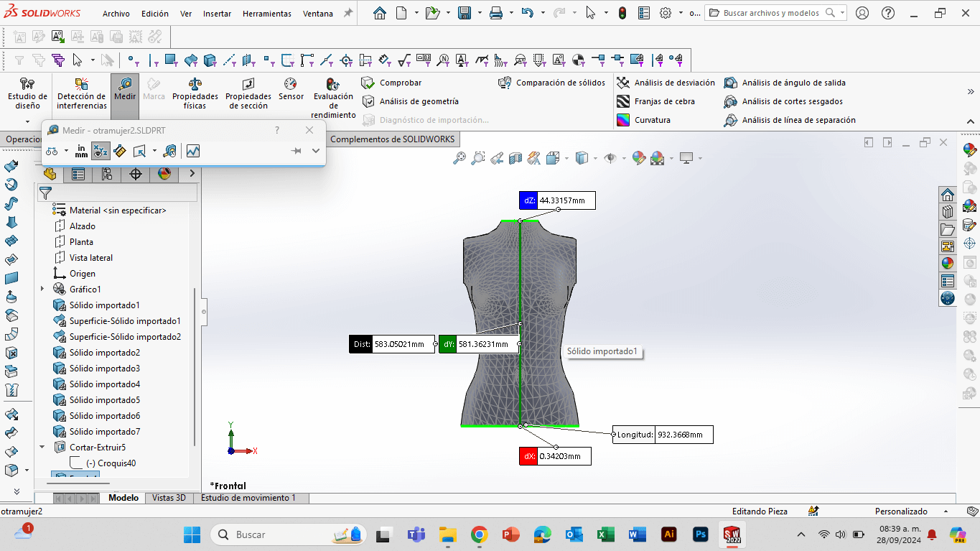Open Herramientas menu
Screen dimensions: 980x551
click(x=267, y=14)
